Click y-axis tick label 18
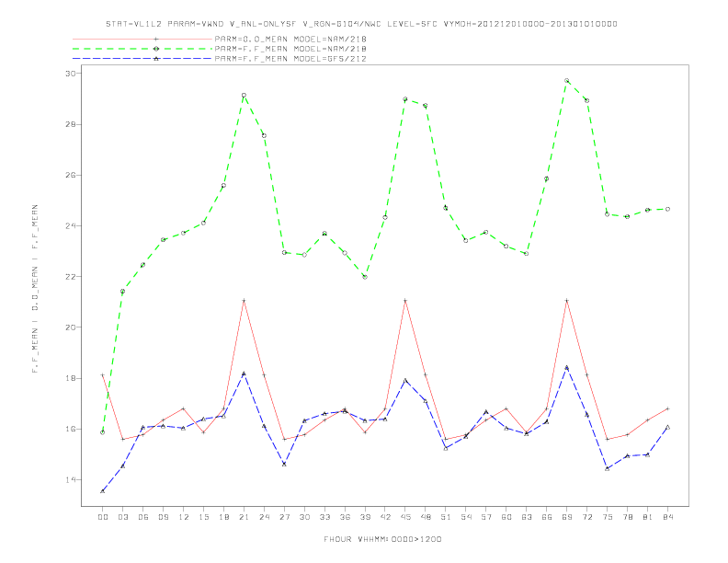Screen dimensions: 728x563 [x=71, y=378]
